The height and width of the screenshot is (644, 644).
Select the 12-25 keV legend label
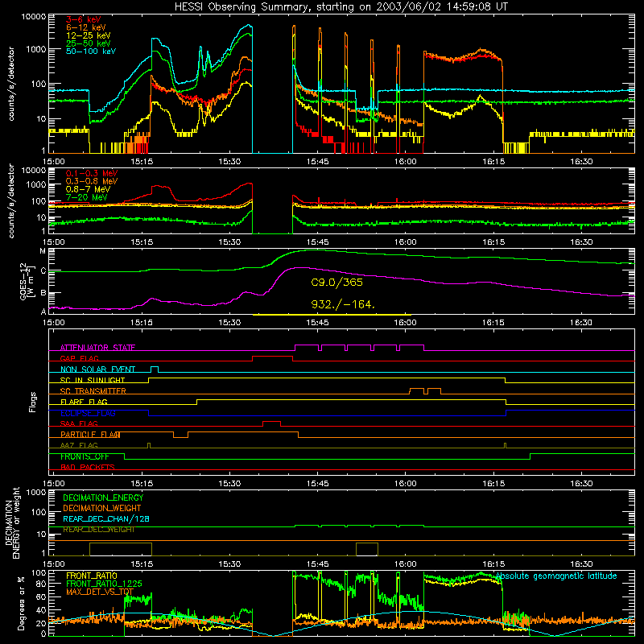[x=89, y=35]
